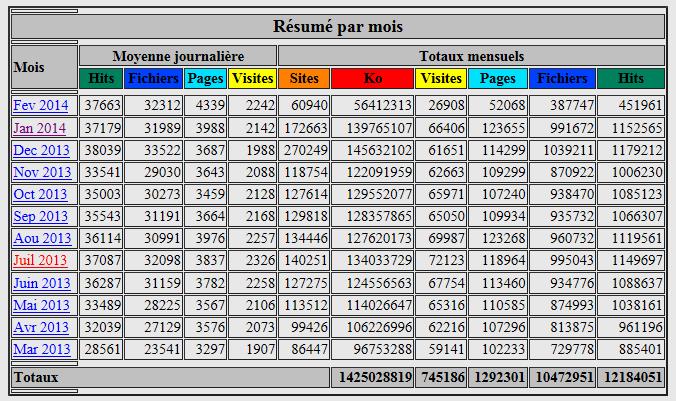Image resolution: width=676 pixels, height=401 pixels.
Task: Open the Mai 2013 monthly report link
Action: tap(41, 305)
